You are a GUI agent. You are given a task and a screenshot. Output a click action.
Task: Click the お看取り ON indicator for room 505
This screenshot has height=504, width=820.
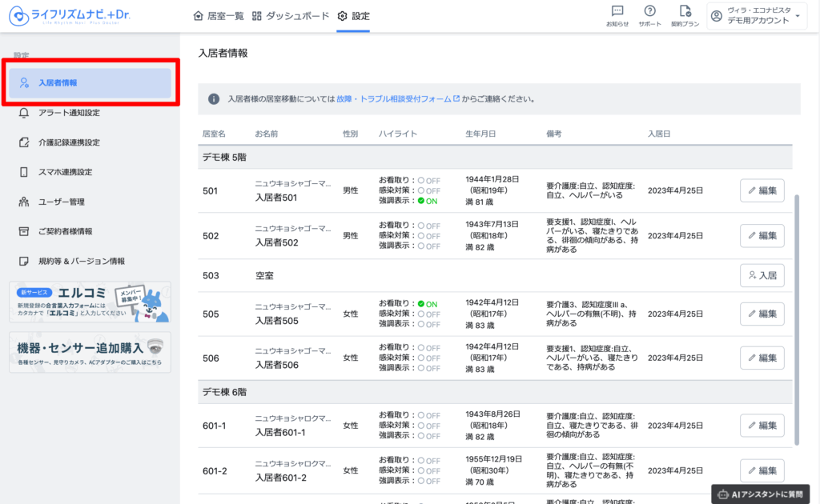(428, 304)
